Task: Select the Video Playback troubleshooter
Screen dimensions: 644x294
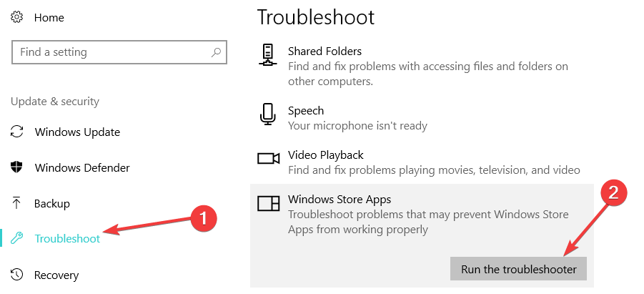Action: coord(326,155)
